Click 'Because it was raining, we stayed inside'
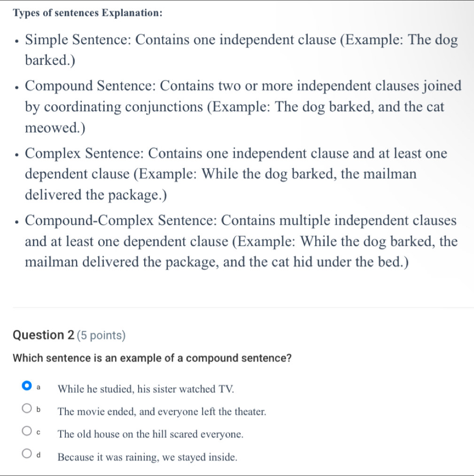 147,457
